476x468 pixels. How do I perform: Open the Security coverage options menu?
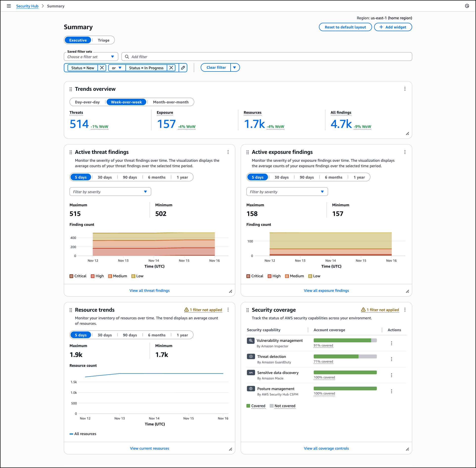click(405, 310)
